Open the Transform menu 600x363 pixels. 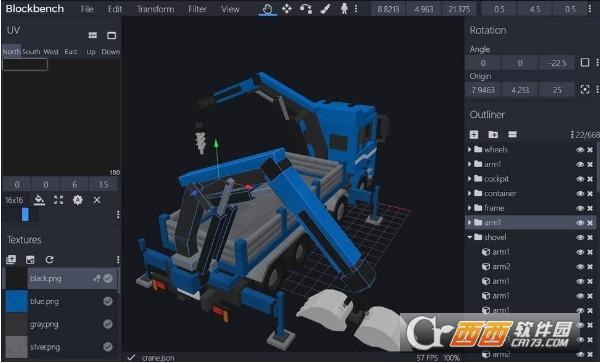click(155, 9)
